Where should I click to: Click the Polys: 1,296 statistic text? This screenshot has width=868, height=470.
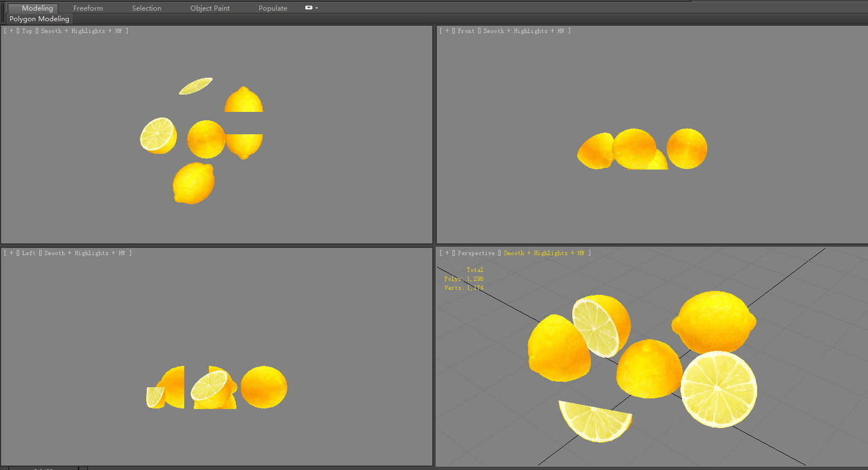464,279
